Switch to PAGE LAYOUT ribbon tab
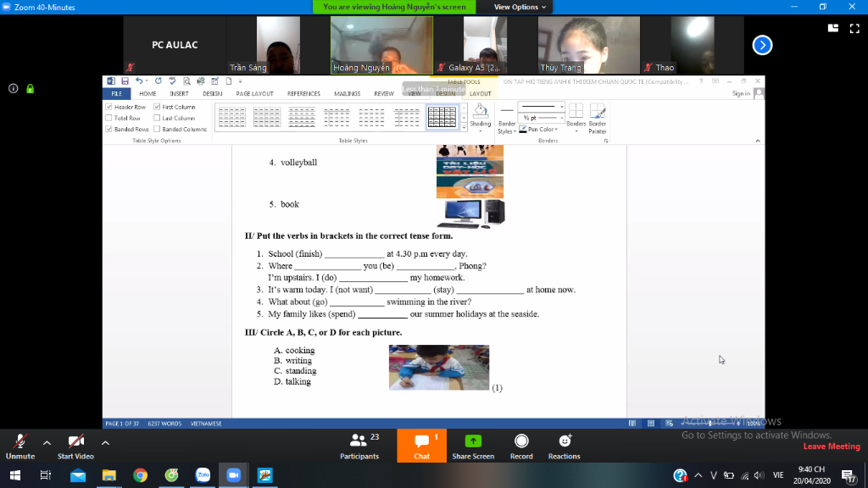This screenshot has width=868, height=488. [x=254, y=93]
